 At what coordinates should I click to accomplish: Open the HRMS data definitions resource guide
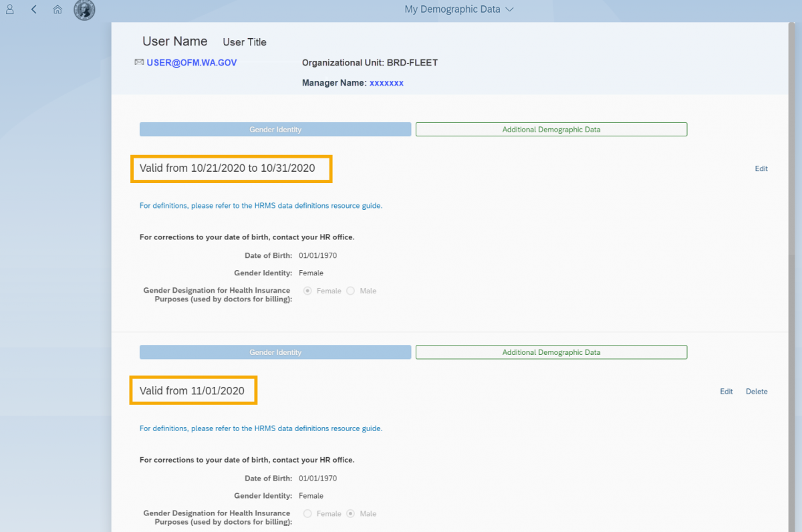tap(261, 205)
